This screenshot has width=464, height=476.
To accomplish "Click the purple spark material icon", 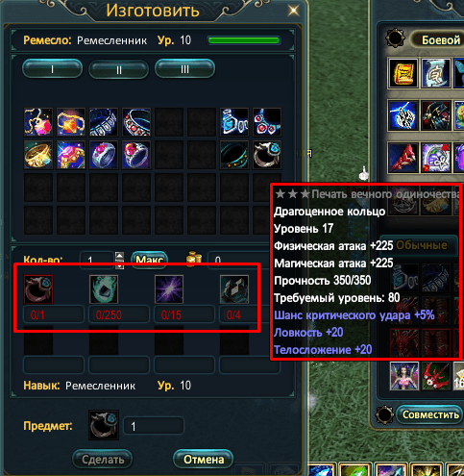I will [x=169, y=289].
